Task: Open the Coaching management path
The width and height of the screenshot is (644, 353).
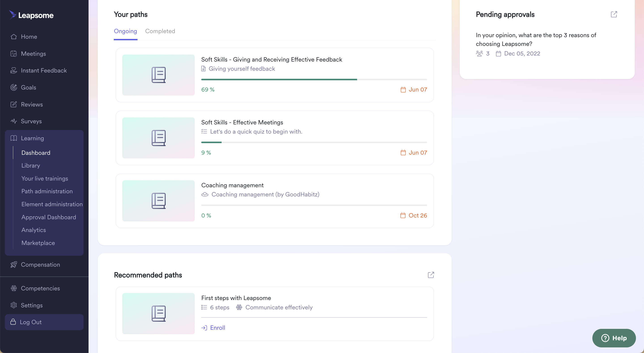Action: coord(232,185)
